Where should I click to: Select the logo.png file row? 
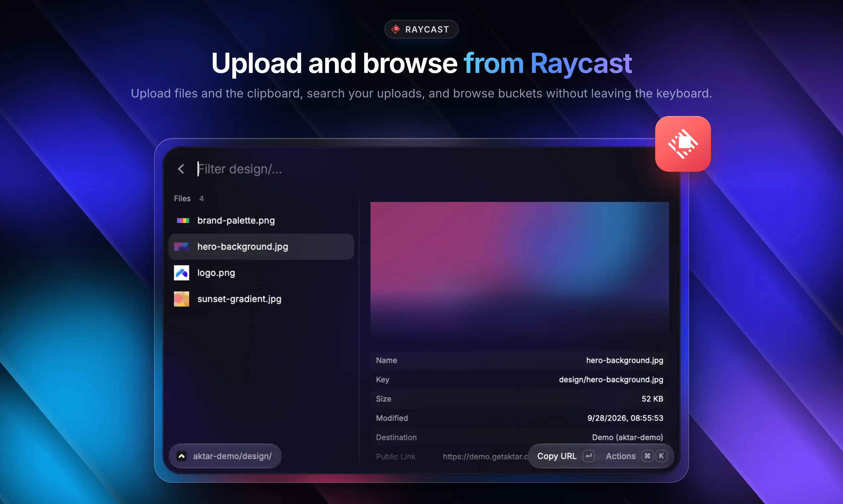click(x=261, y=273)
